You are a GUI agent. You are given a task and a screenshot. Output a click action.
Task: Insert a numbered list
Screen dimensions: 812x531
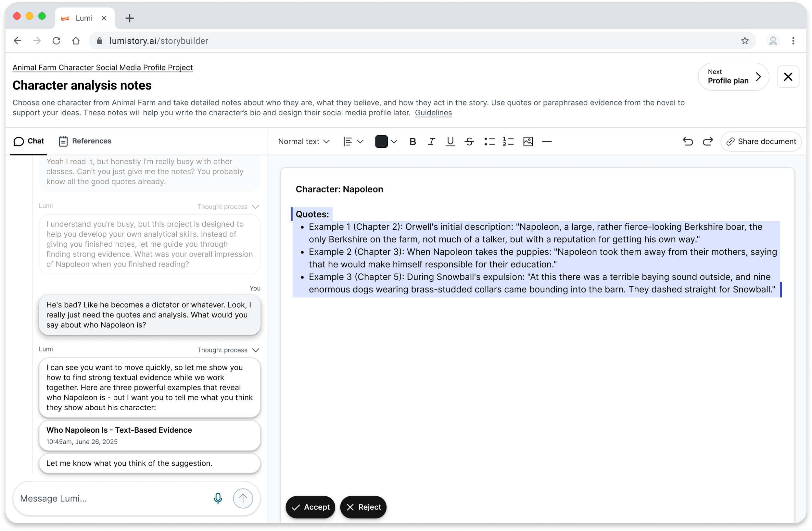pos(508,142)
